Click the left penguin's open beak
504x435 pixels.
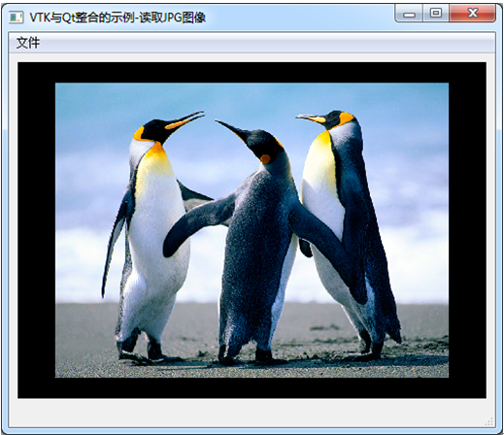point(185,120)
